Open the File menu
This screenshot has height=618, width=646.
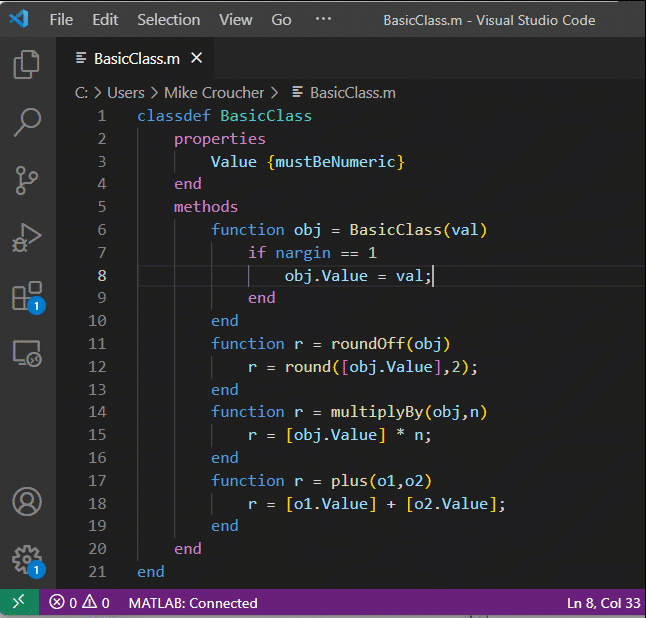[x=61, y=20]
